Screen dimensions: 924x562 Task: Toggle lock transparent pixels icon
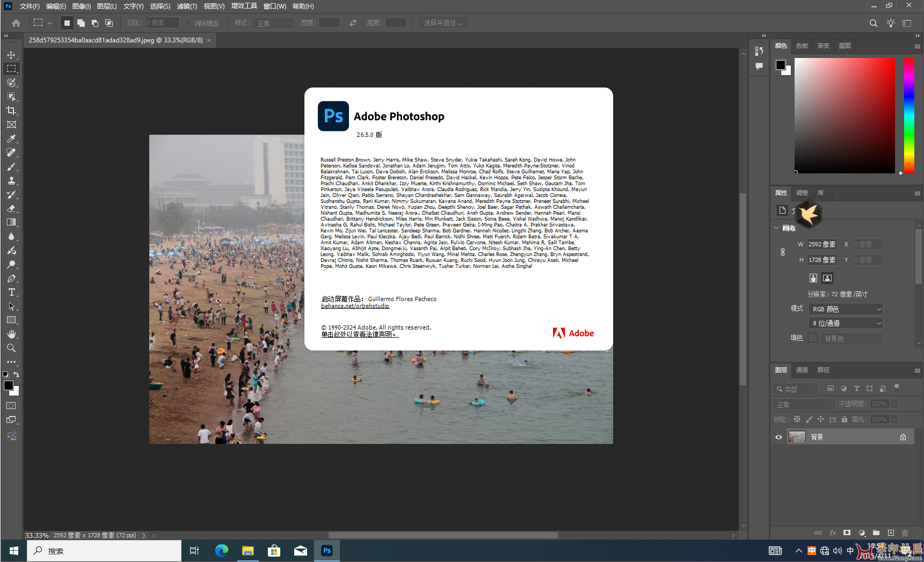(797, 419)
